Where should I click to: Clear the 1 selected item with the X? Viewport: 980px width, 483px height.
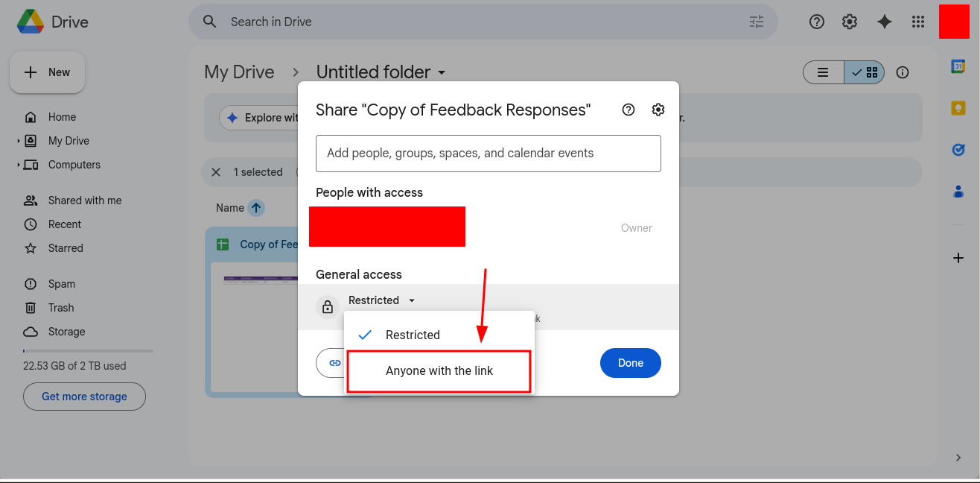[216, 171]
